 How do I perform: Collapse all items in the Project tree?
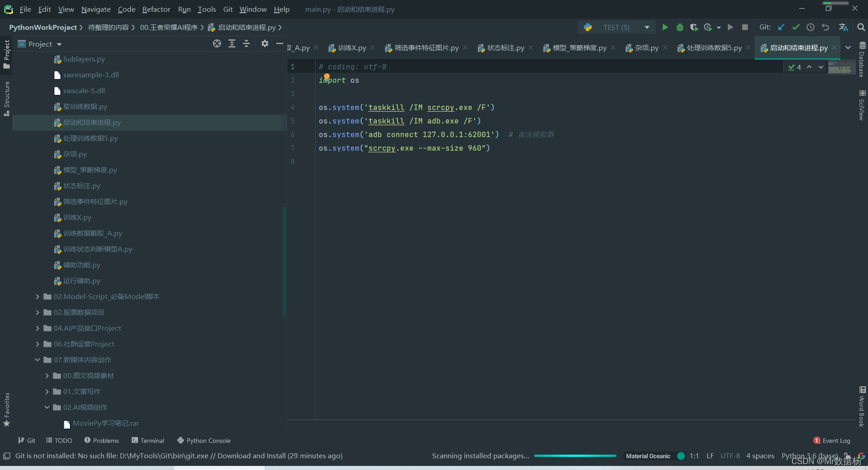point(246,43)
